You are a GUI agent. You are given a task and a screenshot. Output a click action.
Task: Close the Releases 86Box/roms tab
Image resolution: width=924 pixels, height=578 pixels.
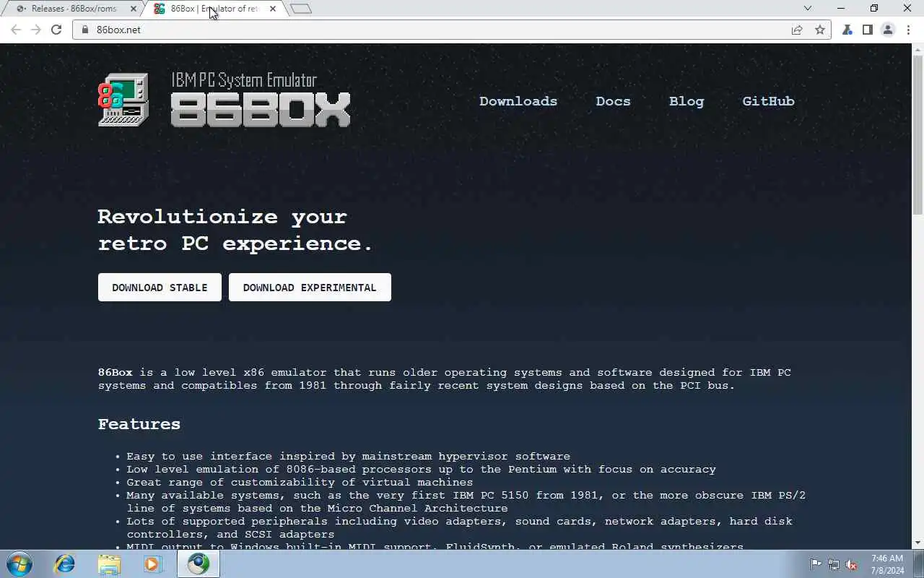[x=134, y=9]
